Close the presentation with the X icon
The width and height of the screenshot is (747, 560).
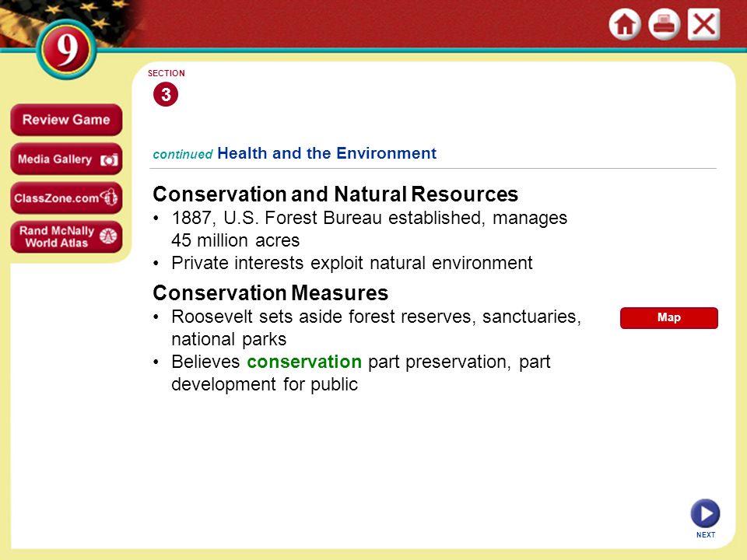pos(703,24)
